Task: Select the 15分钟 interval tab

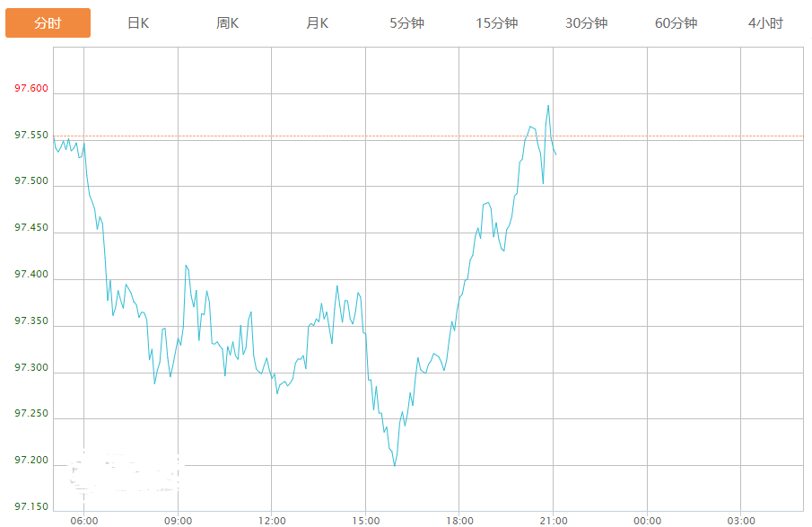Action: 496,23
